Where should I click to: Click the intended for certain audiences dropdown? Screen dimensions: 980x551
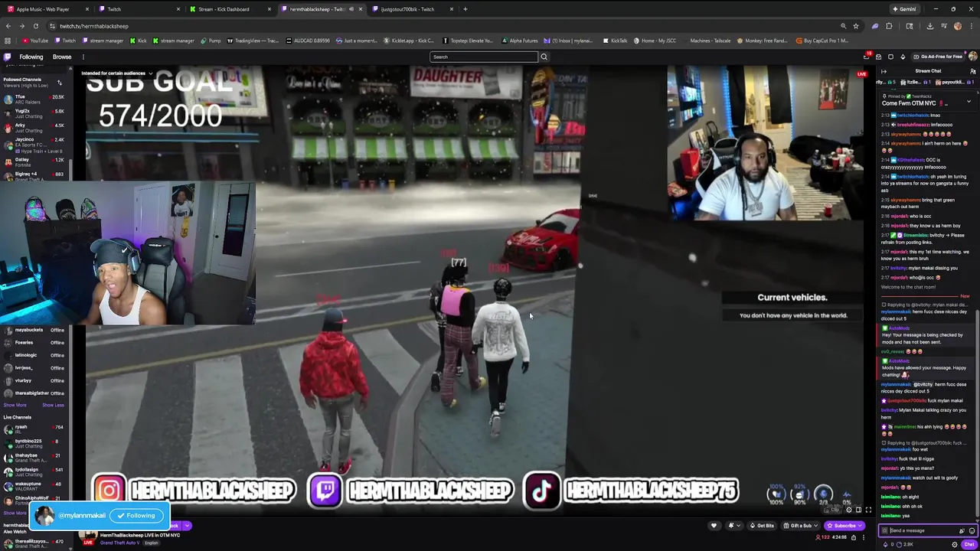[x=118, y=73]
